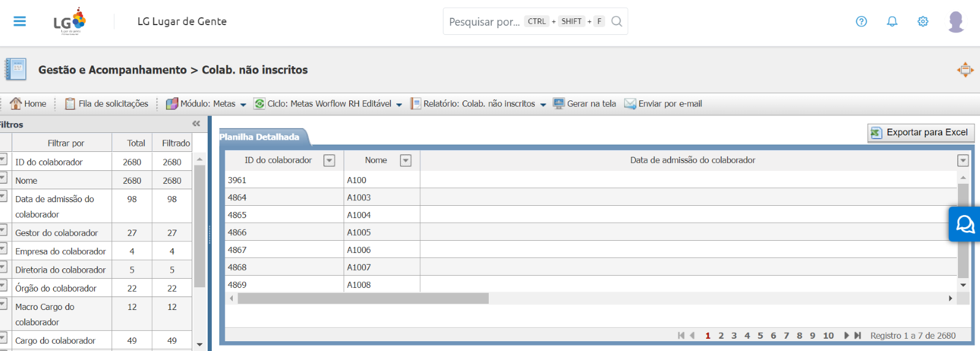Expand the Diretoria do colaborador filter row

tap(3, 267)
